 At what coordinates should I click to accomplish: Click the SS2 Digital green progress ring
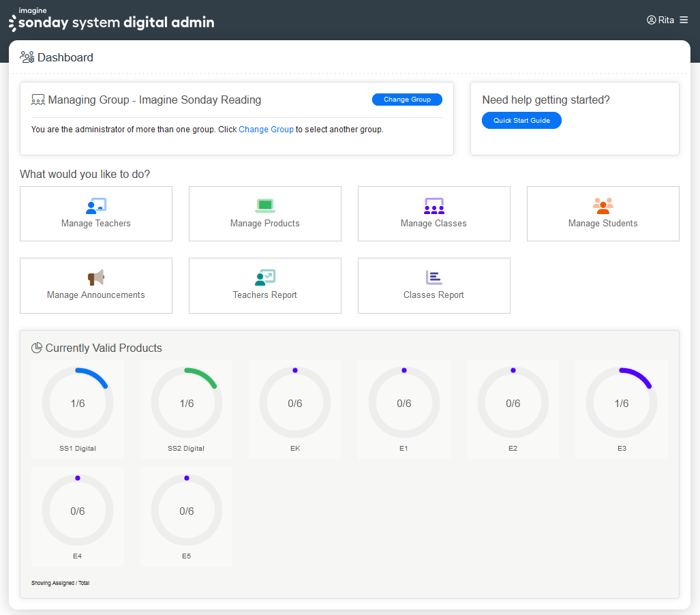pos(187,403)
